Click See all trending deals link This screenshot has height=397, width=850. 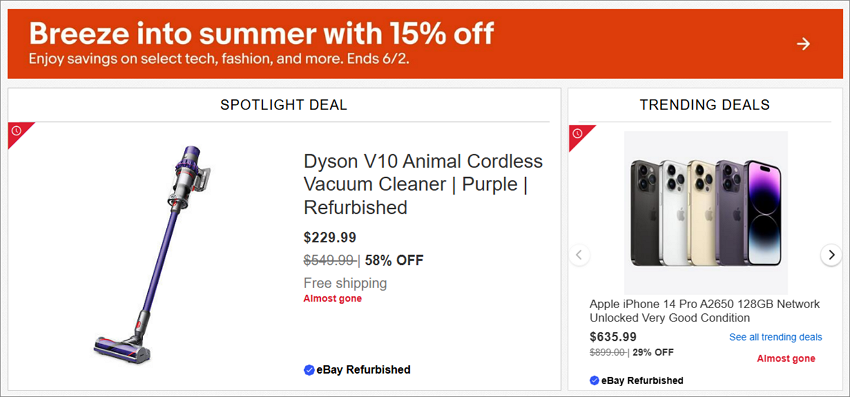pos(775,337)
